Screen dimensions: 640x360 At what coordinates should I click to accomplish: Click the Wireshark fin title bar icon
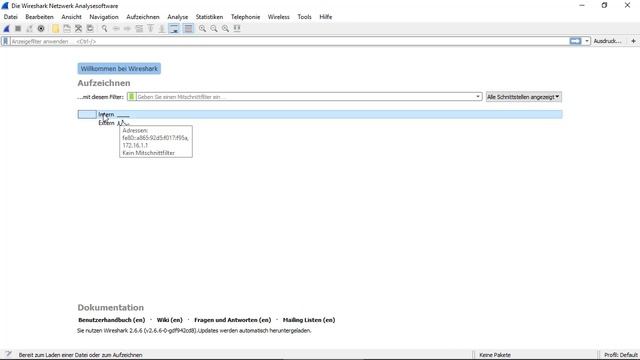tap(5, 6)
